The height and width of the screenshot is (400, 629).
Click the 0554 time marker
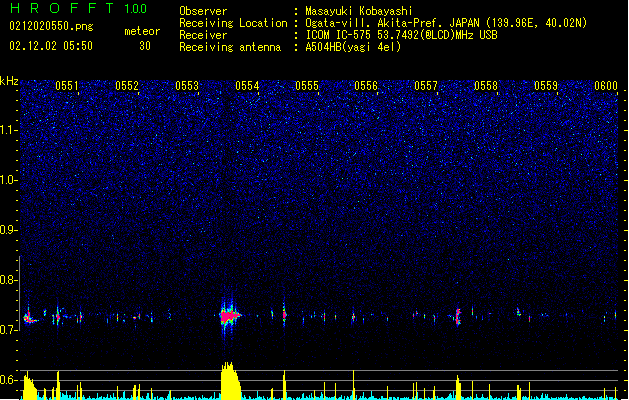click(x=247, y=86)
